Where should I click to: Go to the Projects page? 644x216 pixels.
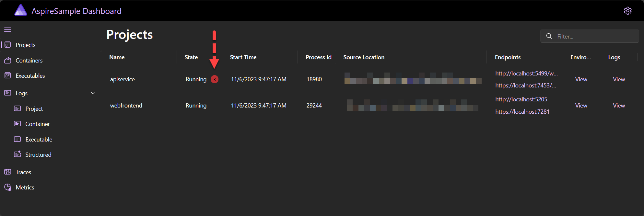pyautogui.click(x=26, y=45)
